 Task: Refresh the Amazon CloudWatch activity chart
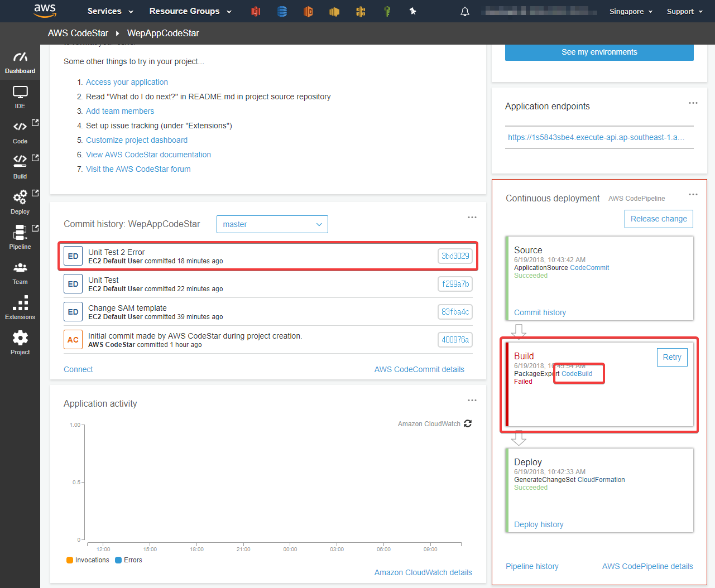point(468,423)
